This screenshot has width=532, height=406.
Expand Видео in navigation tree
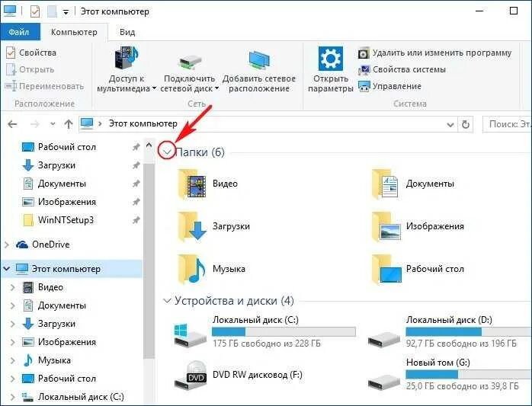[12, 288]
